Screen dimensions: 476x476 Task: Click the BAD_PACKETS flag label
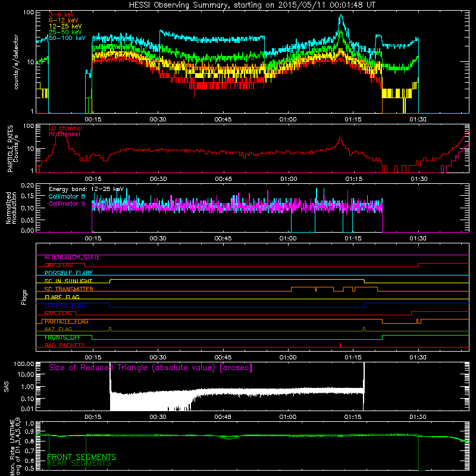pos(65,346)
